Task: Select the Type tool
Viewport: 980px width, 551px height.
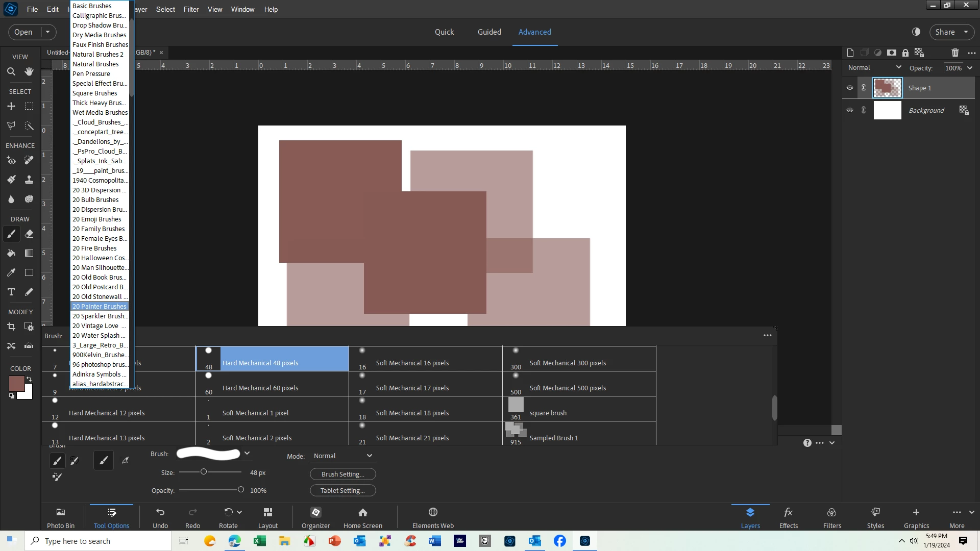Action: coord(11,292)
